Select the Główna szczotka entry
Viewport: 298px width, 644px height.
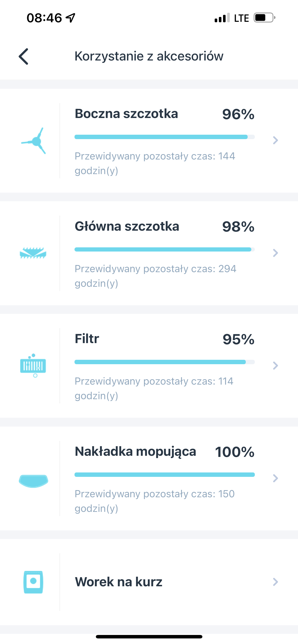pyautogui.click(x=127, y=226)
